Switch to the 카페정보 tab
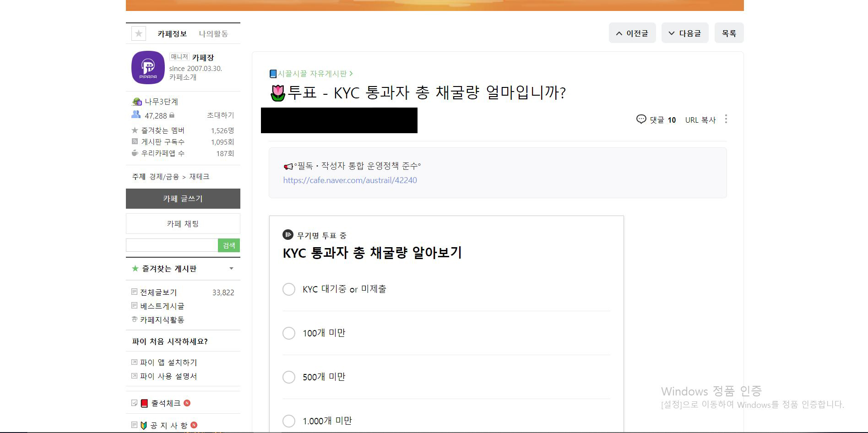The height and width of the screenshot is (433, 868). [x=172, y=34]
